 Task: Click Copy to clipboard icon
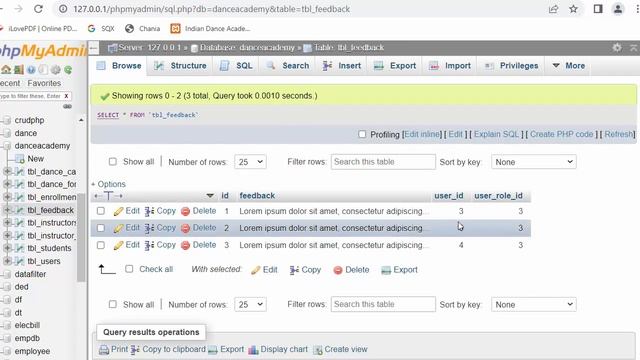135,350
